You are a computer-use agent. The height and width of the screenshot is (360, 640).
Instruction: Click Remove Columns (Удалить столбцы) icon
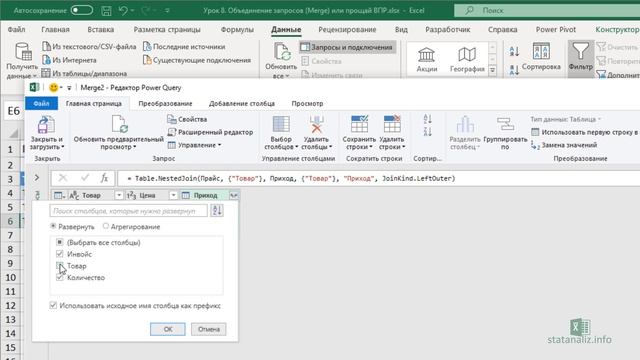[x=316, y=124]
